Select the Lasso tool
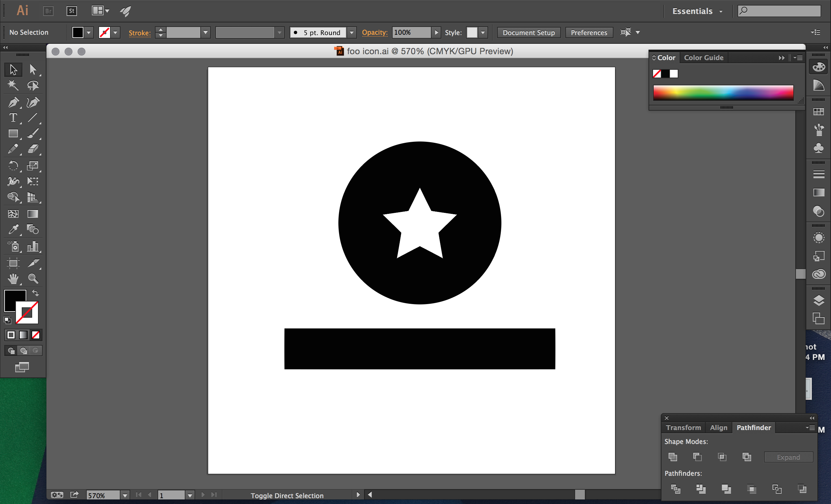831x504 pixels. click(x=33, y=85)
